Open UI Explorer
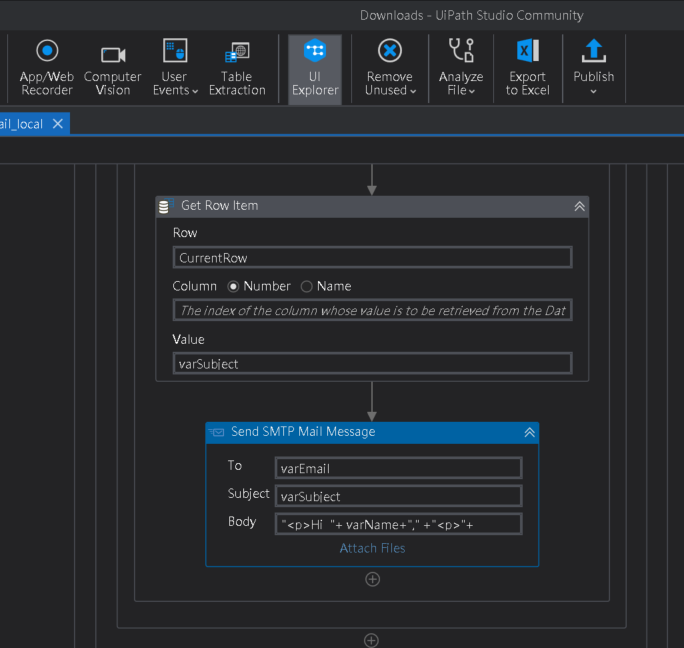Image resolution: width=684 pixels, height=648 pixels. (x=315, y=69)
